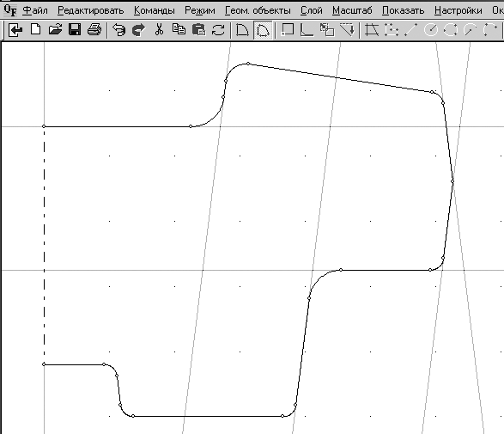Screen dimensions: 504x434
Task: Open the Редактировать menu
Action: tap(91, 10)
